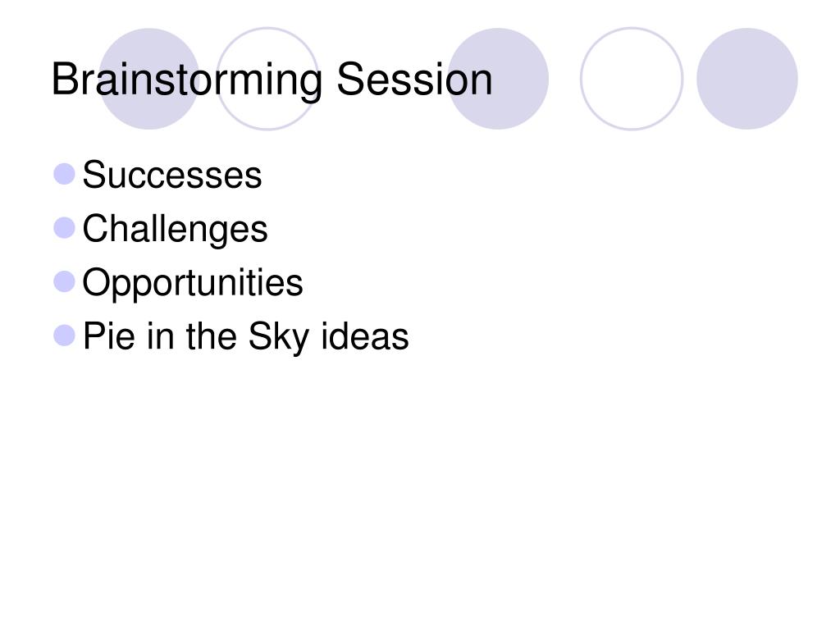Click the filled circle behind the word Brainstorming
840x630 pixels.
(149, 79)
